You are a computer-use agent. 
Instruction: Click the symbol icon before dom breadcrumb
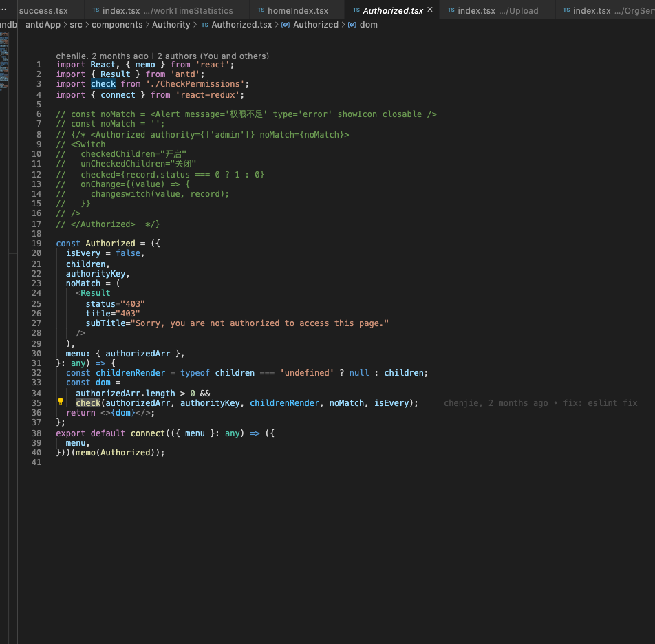pyautogui.click(x=352, y=25)
